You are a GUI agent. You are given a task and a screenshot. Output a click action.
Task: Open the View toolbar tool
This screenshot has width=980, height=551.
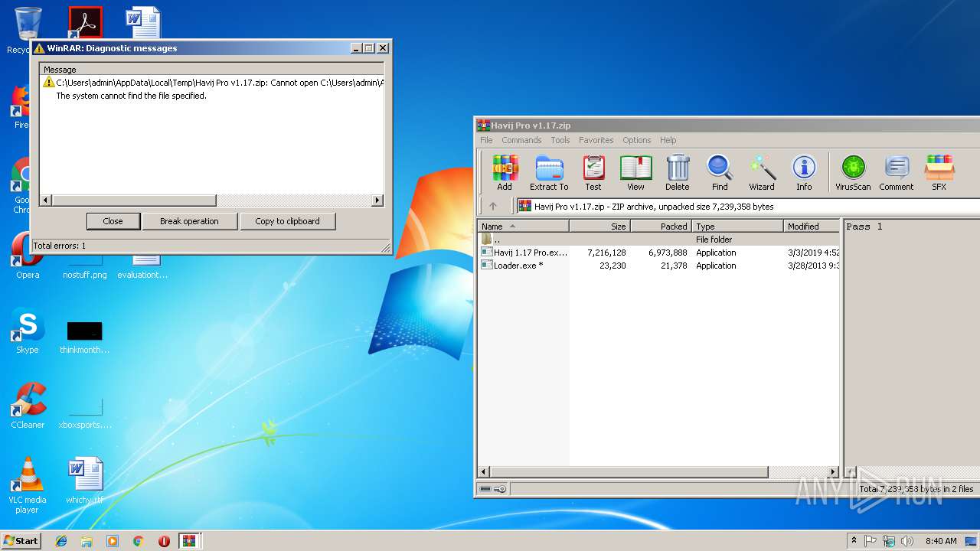click(x=635, y=172)
